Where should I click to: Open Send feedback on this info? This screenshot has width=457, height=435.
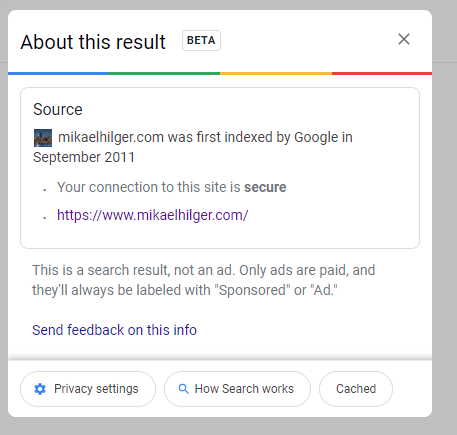click(x=114, y=330)
